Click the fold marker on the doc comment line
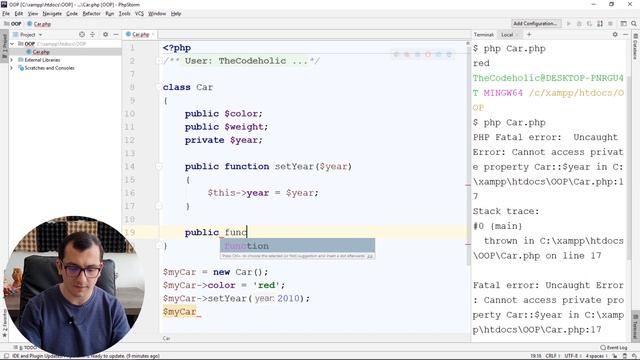Screen dimensions: 640x360 (158, 61)
